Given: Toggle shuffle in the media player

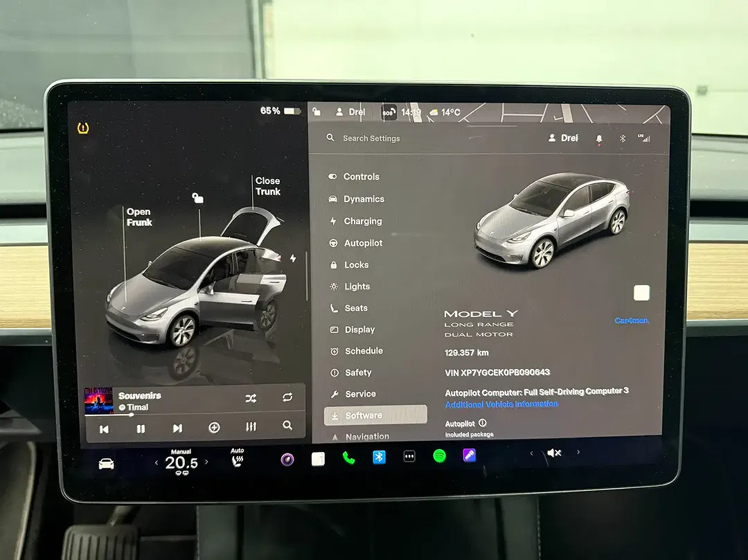Looking at the screenshot, I should pyautogui.click(x=251, y=398).
